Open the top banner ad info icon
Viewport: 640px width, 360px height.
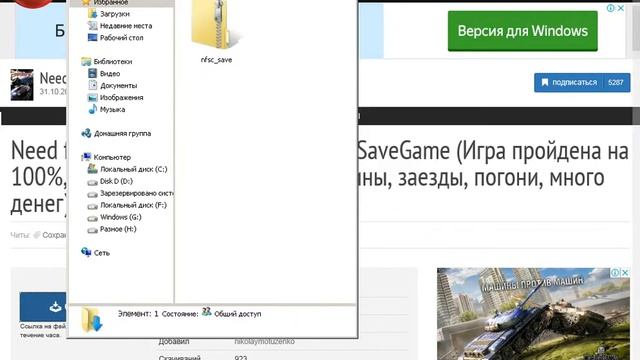[x=611, y=8]
